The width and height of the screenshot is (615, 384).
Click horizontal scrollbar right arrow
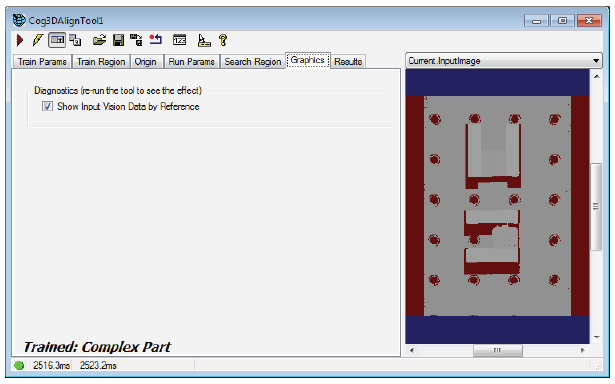[x=583, y=350]
